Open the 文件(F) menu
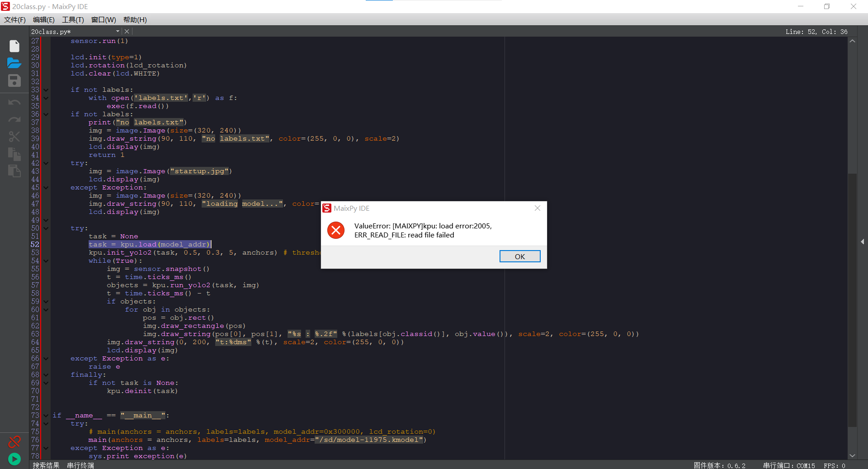Screen dimensions: 868x469 pyautogui.click(x=15, y=20)
